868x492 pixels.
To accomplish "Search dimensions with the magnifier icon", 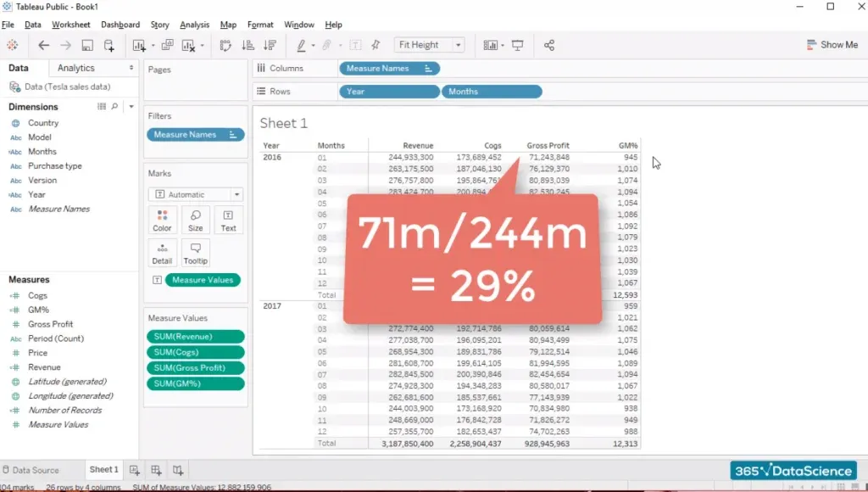I will coord(114,107).
